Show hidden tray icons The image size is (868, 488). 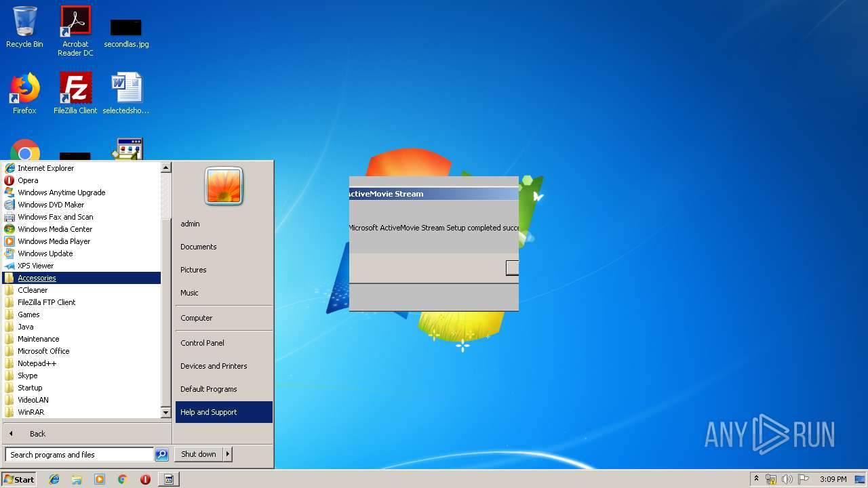point(756,479)
